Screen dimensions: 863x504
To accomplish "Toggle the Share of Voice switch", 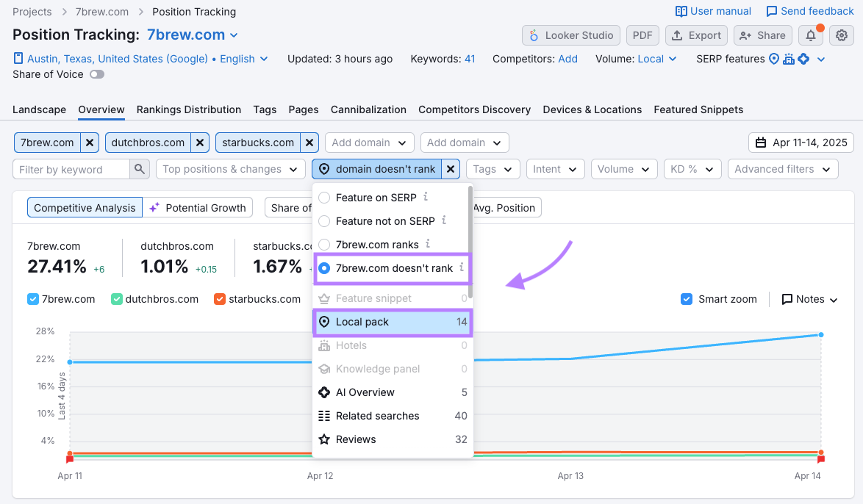I will pyautogui.click(x=97, y=74).
